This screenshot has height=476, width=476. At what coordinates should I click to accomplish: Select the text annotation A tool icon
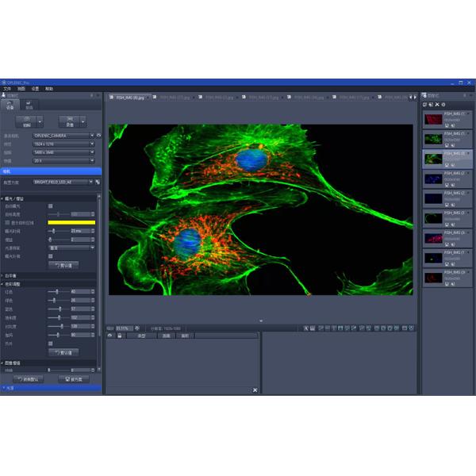(306, 328)
